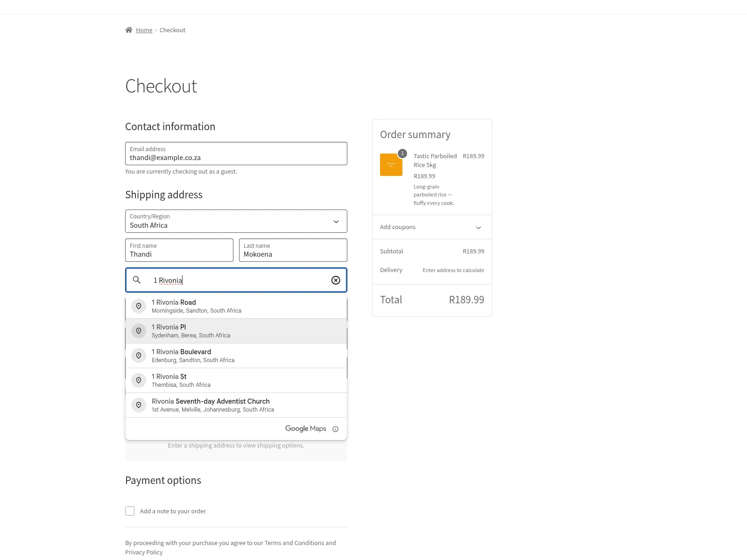This screenshot has width=747, height=560.
Task: Click the Tastic Parboiled Rice 5kg product name
Action: pyautogui.click(x=435, y=161)
